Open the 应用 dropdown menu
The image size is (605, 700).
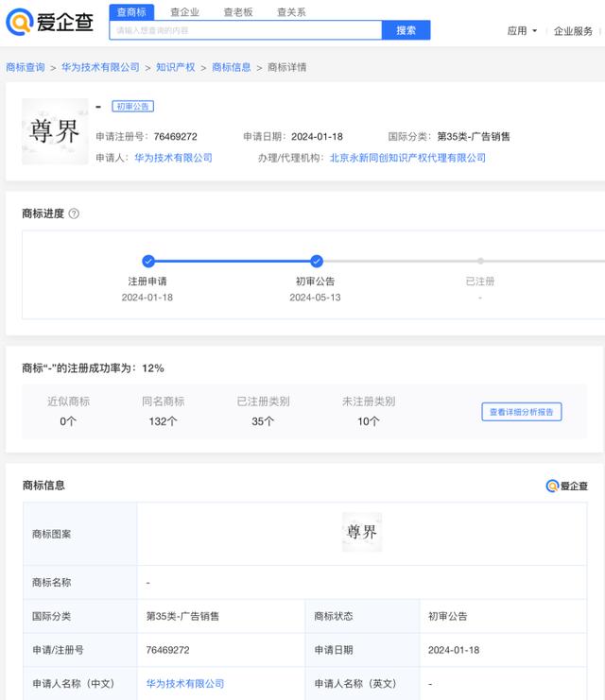pos(522,31)
